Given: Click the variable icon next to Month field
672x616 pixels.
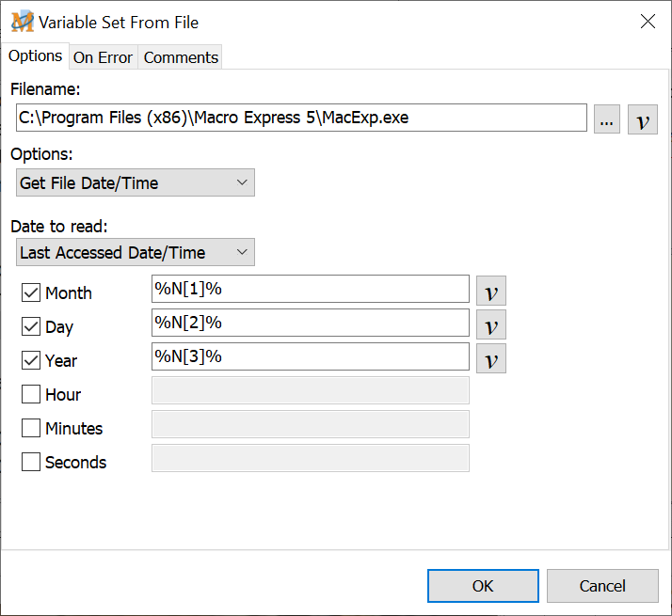Looking at the screenshot, I should [490, 292].
